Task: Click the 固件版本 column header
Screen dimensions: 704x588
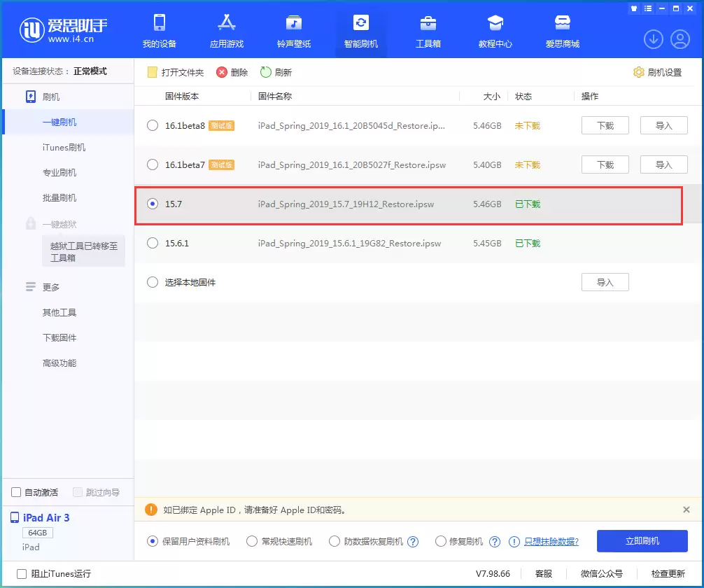Action: click(182, 96)
